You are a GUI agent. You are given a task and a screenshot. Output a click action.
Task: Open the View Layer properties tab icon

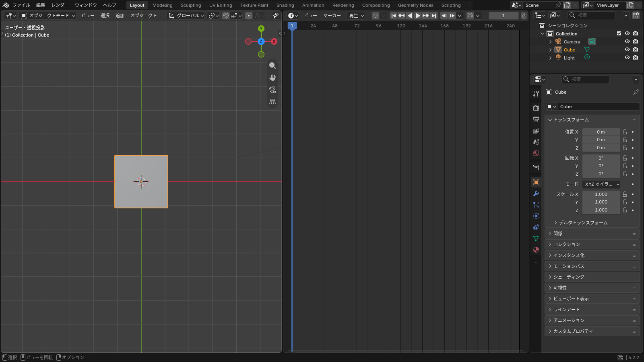(x=536, y=131)
